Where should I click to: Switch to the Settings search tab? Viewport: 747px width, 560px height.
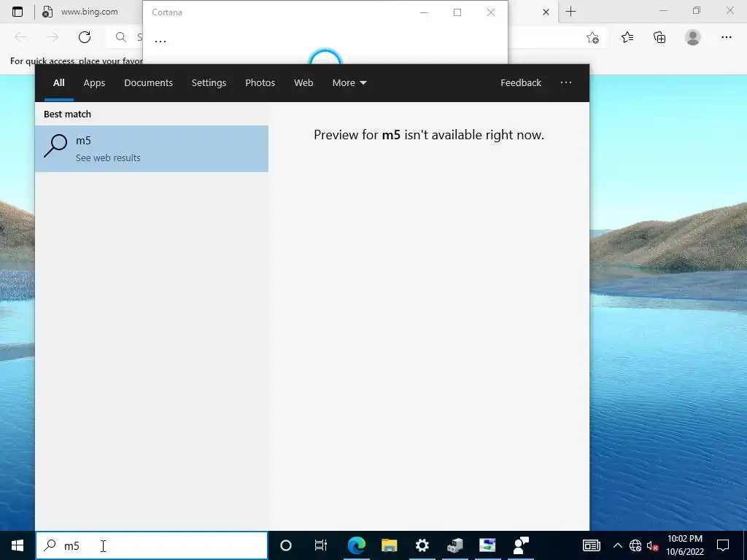pyautogui.click(x=209, y=83)
